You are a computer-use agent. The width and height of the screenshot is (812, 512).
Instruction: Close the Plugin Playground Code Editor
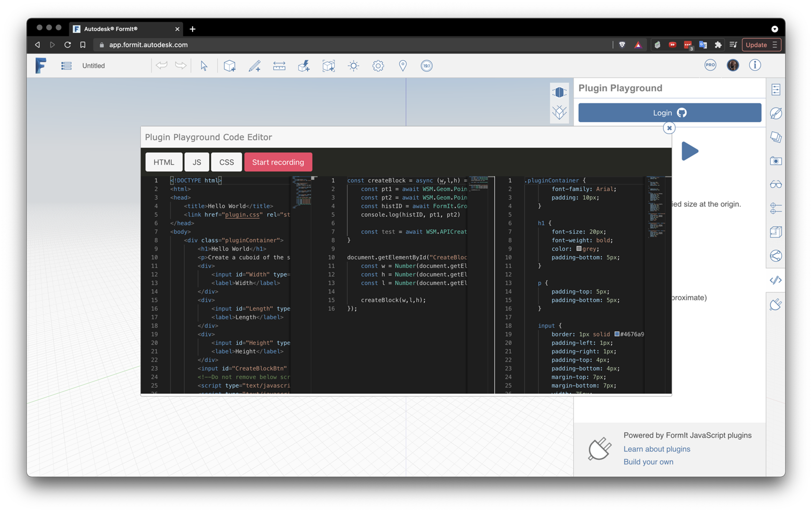click(x=669, y=128)
